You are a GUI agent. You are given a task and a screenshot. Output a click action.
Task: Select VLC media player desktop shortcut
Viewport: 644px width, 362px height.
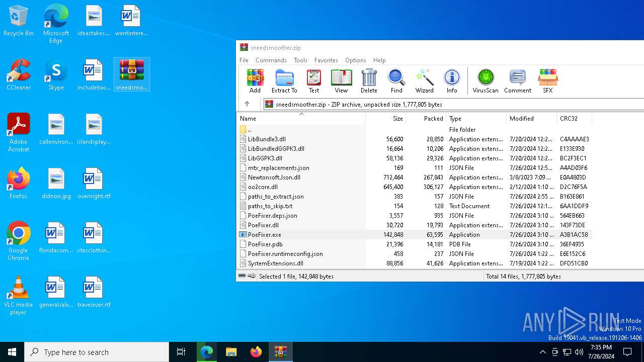pos(19,296)
